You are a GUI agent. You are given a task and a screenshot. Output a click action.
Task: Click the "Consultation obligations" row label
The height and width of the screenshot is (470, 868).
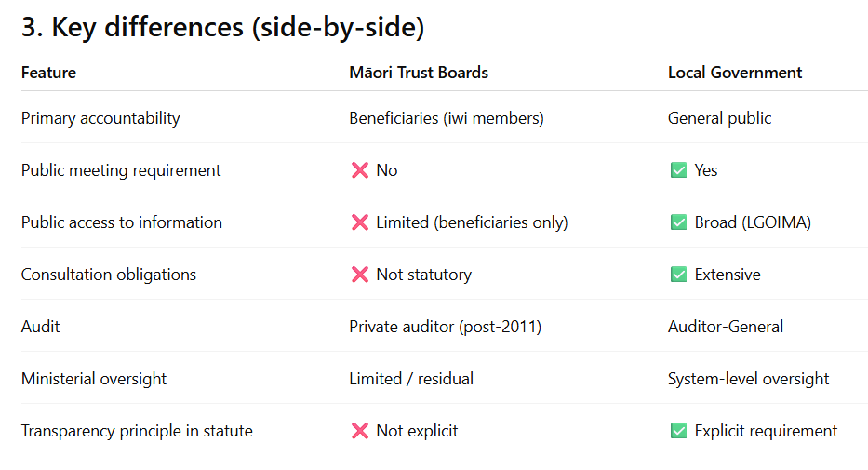108,275
